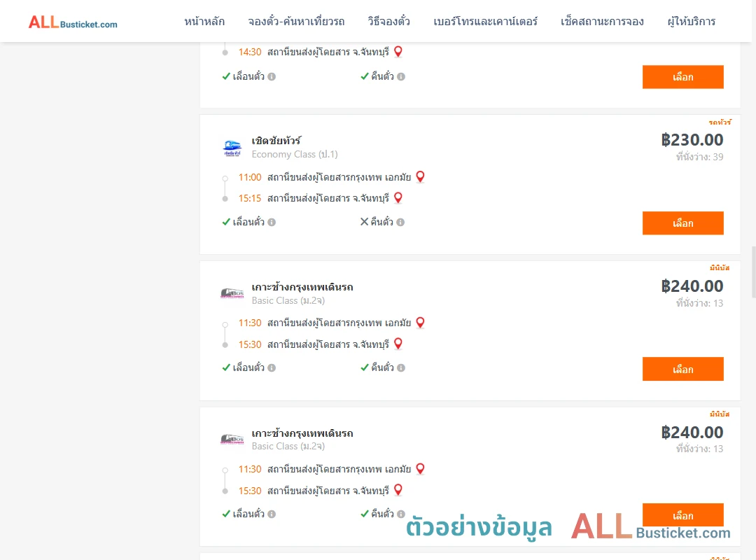Click the รถทัวร์ vehicle type tag
756x560 pixels.
(x=720, y=122)
